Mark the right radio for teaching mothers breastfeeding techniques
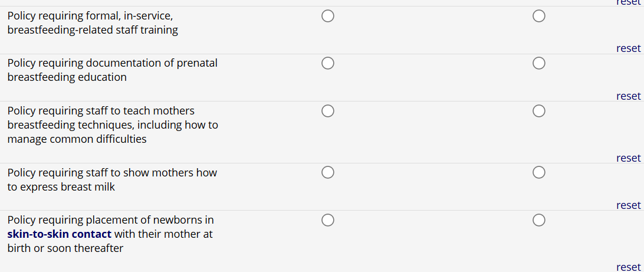 tap(538, 111)
